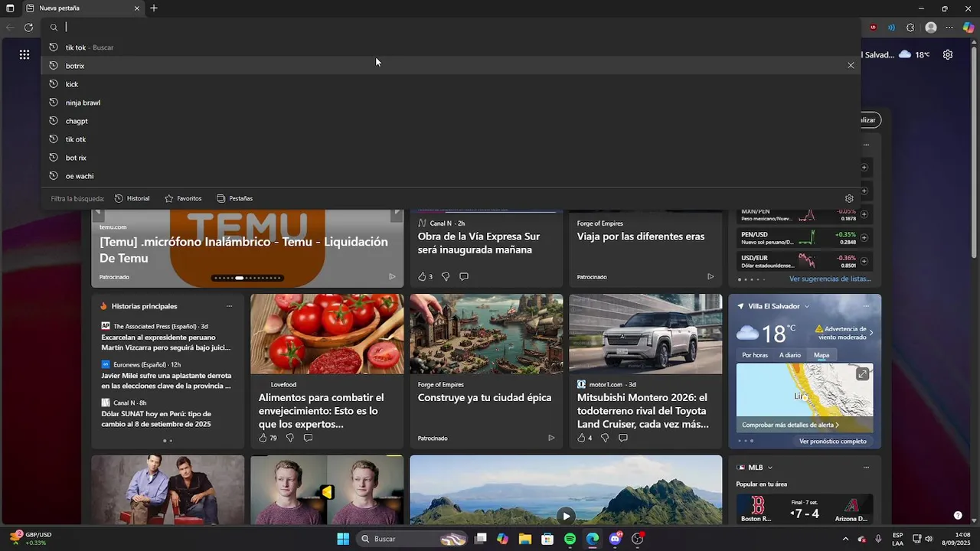Select the "chagpt" suggestion
The width and height of the screenshot is (980, 551).
[452, 121]
